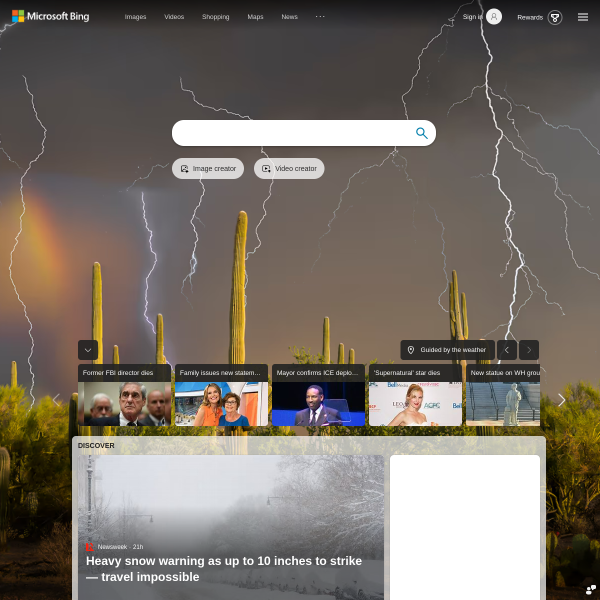Open the Rewards link

[x=530, y=17]
